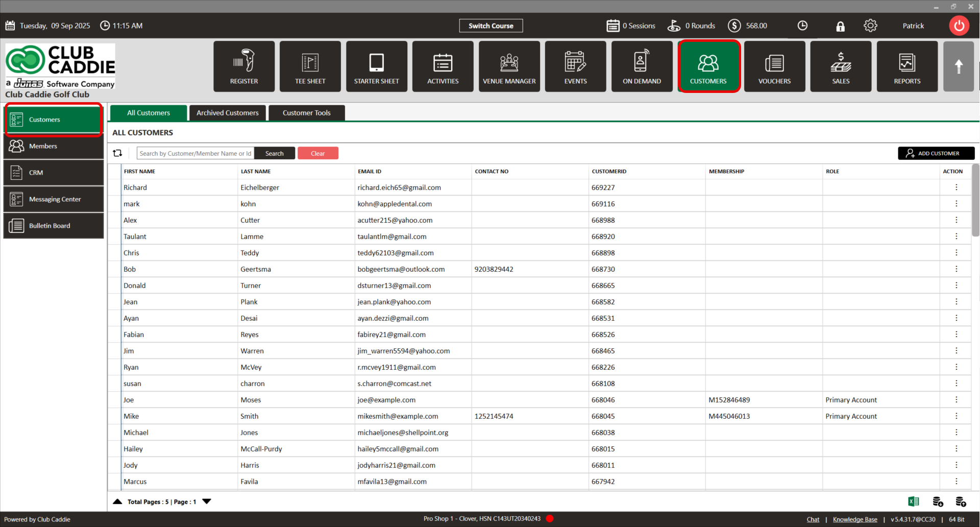The image size is (980, 527).
Task: Open the Knowledge Base link
Action: tap(855, 519)
